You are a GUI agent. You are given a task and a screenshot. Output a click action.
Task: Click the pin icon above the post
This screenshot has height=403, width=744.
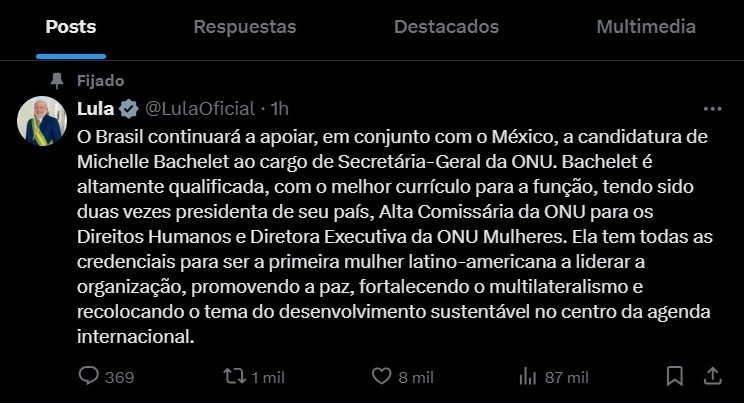[x=55, y=81]
